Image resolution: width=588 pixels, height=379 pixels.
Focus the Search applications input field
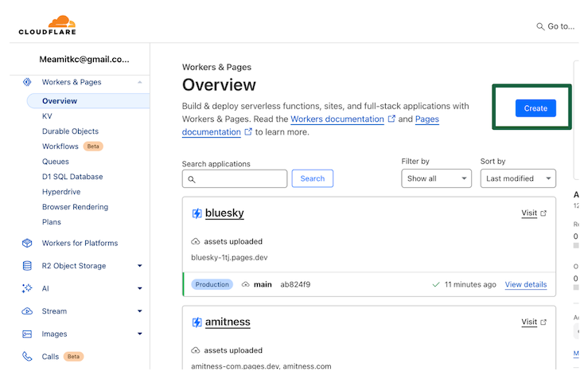coord(240,179)
